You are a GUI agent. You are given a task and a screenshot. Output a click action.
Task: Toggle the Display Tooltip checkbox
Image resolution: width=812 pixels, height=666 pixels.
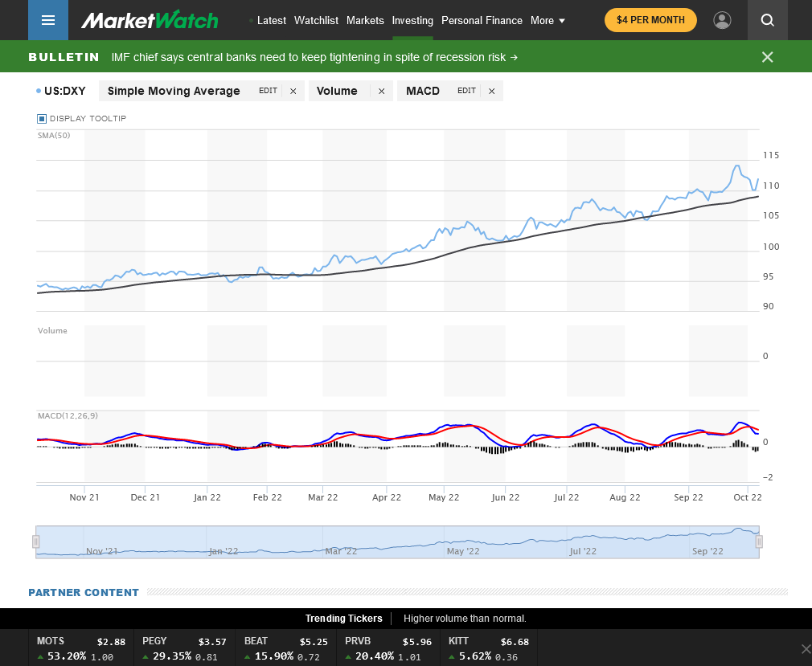tap(43, 119)
